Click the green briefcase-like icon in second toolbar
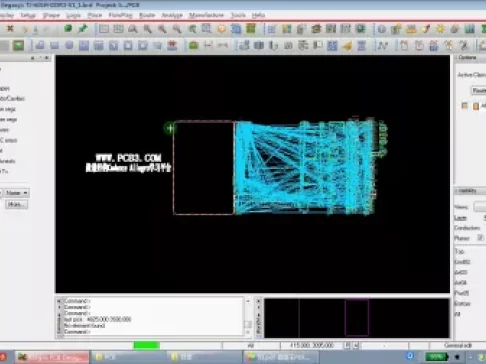 pos(193,45)
